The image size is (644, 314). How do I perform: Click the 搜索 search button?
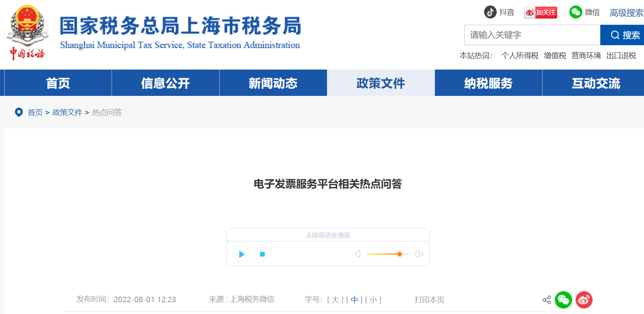tap(622, 35)
